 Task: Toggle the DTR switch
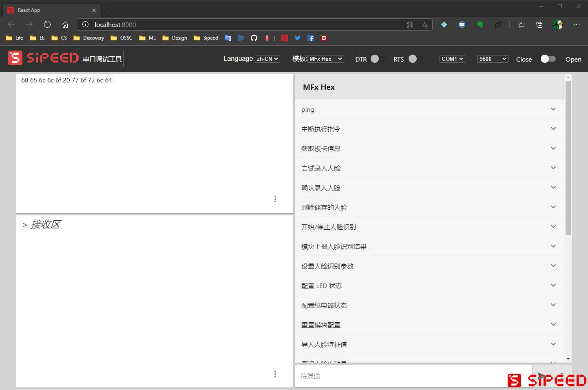tap(377, 59)
